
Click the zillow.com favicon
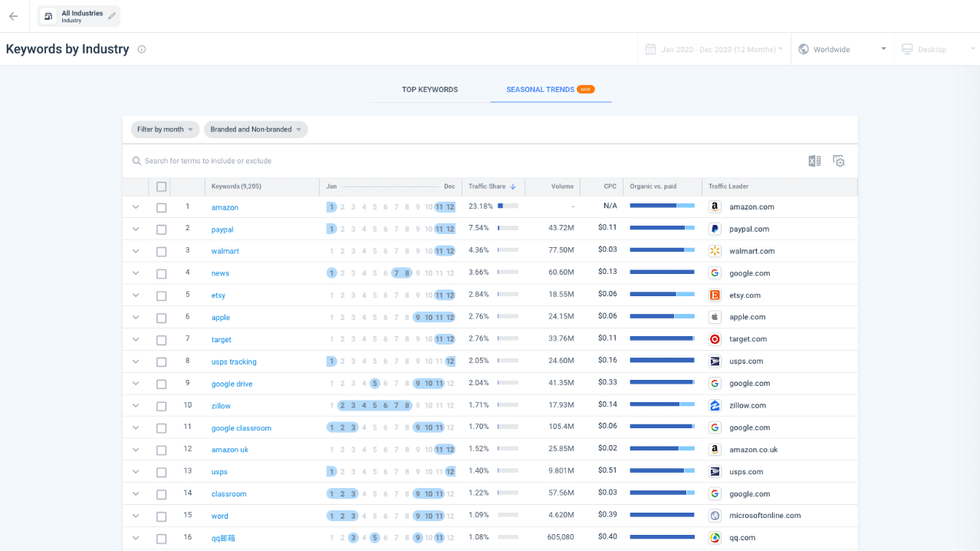pyautogui.click(x=715, y=405)
